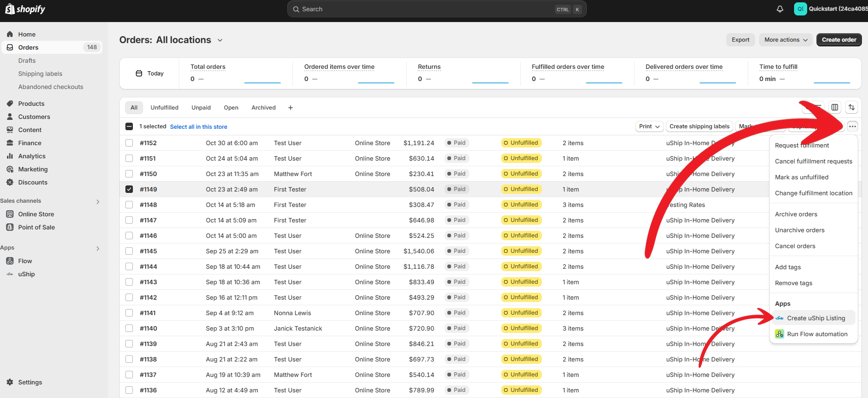Switch to the Unfulfilled tab
Viewport: 868px width, 398px height.
click(164, 108)
